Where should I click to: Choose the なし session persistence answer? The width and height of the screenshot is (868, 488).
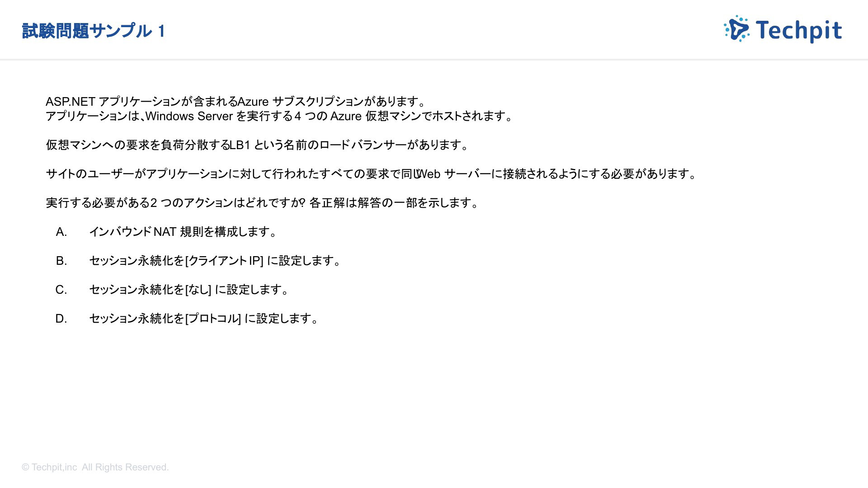pyautogui.click(x=189, y=290)
